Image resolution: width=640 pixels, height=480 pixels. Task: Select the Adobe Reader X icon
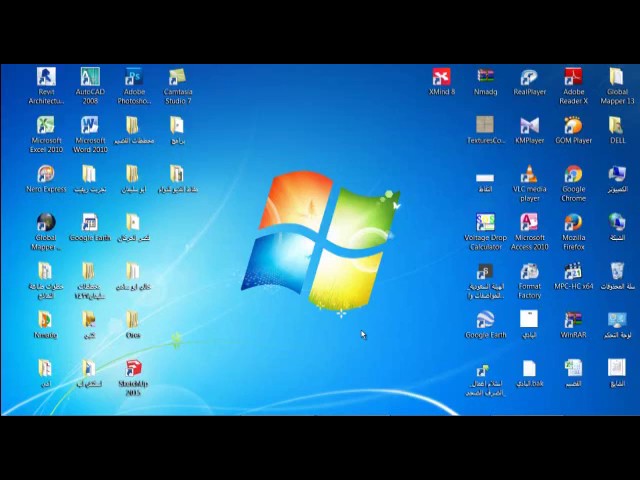573,85
